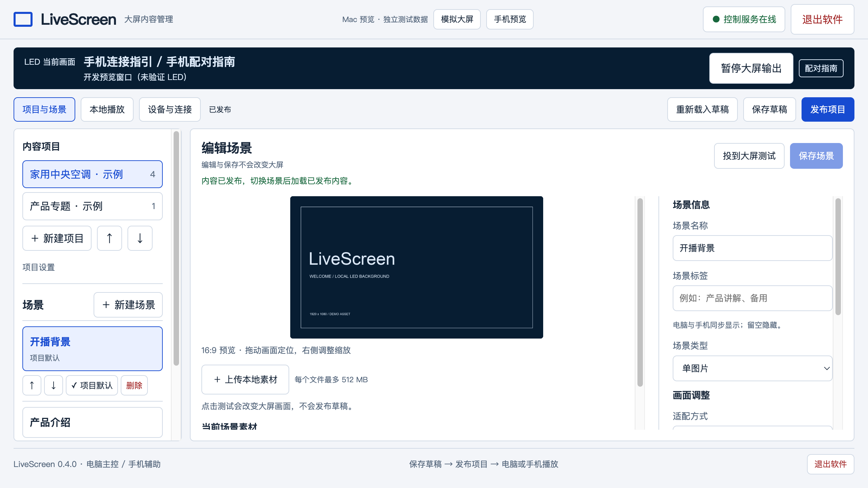868x488 pixels.
Task: Select project 产品专题 · 示例
Action: click(93, 206)
